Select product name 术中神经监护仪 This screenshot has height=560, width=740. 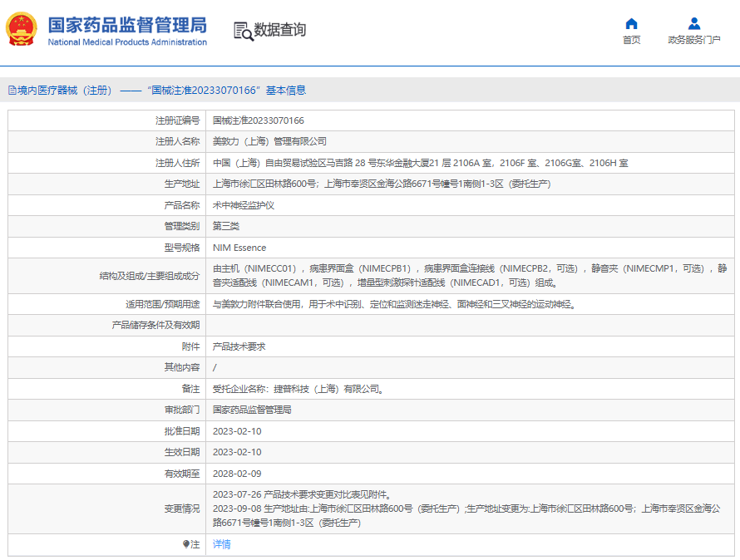point(244,205)
